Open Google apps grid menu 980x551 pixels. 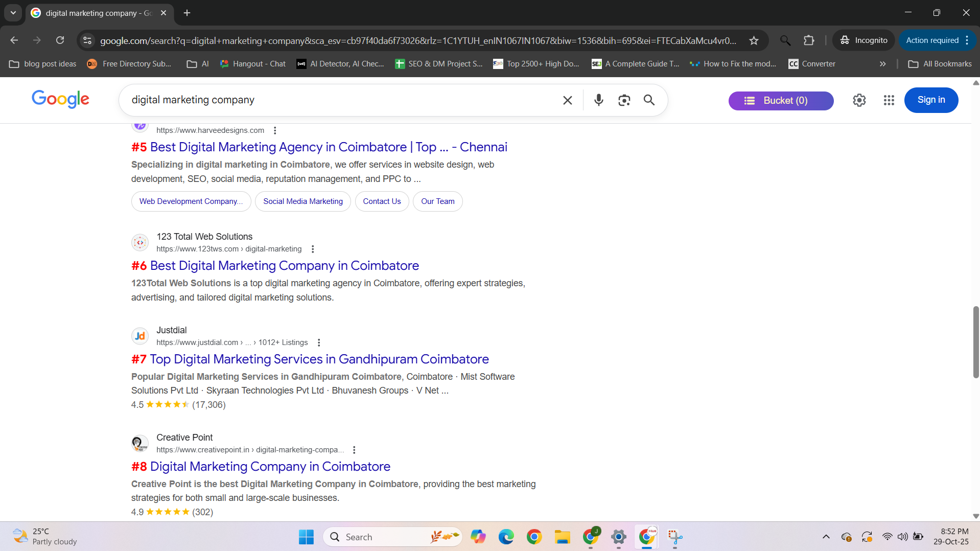pyautogui.click(x=889, y=100)
